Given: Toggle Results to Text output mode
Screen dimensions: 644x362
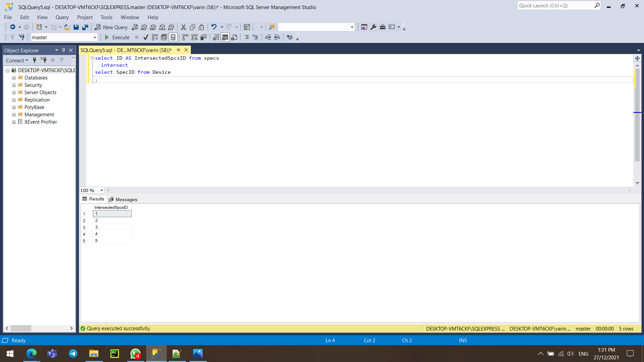Looking at the screenshot, I should coord(215,37).
